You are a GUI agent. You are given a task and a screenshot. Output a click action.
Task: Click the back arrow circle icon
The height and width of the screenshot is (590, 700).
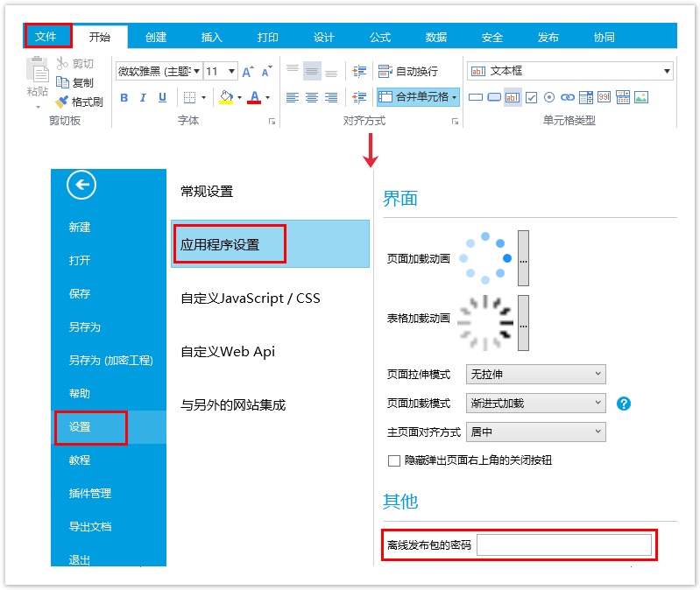[x=81, y=185]
